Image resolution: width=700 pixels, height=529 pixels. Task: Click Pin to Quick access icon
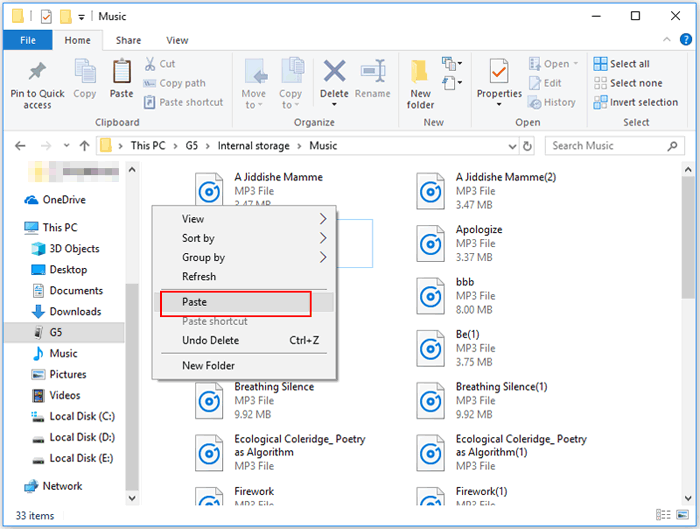(37, 74)
